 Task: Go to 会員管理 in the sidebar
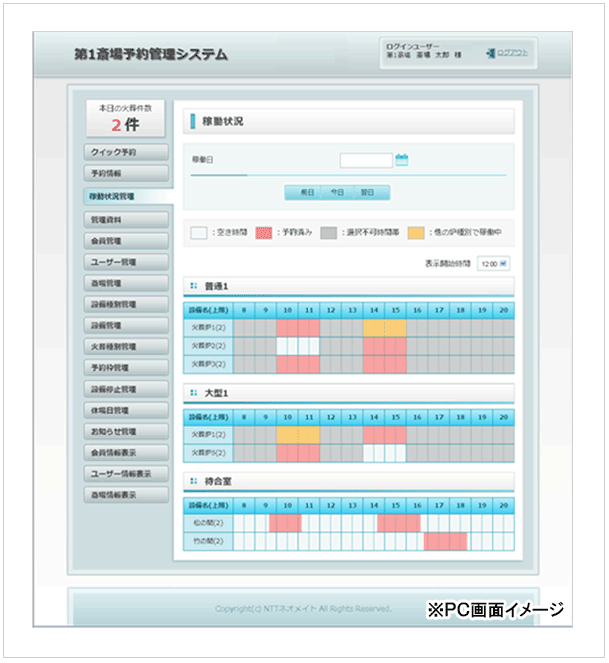(x=126, y=240)
